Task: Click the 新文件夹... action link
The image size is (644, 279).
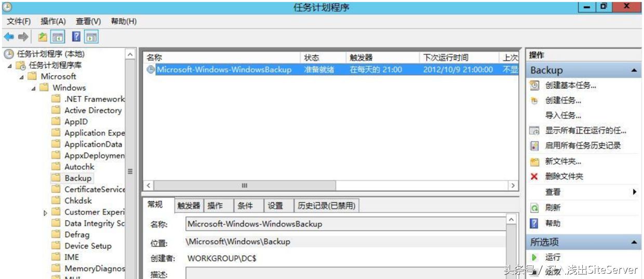Action: [x=563, y=162]
